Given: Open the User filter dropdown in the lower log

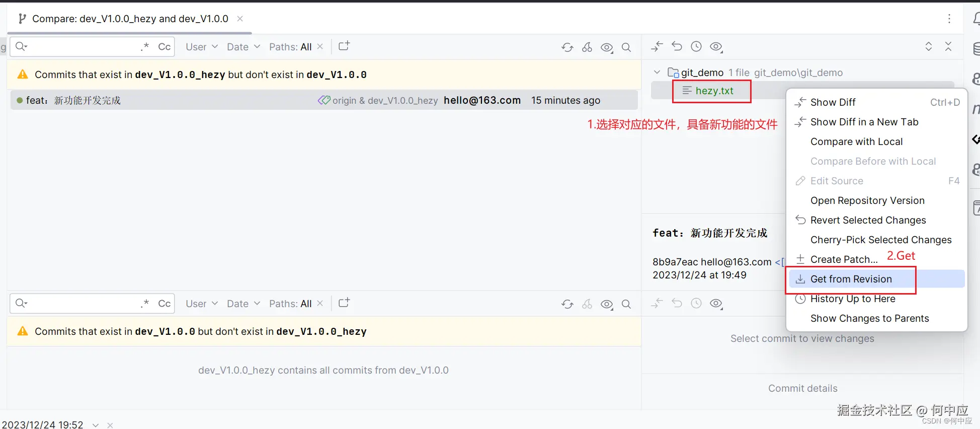Looking at the screenshot, I should point(202,304).
